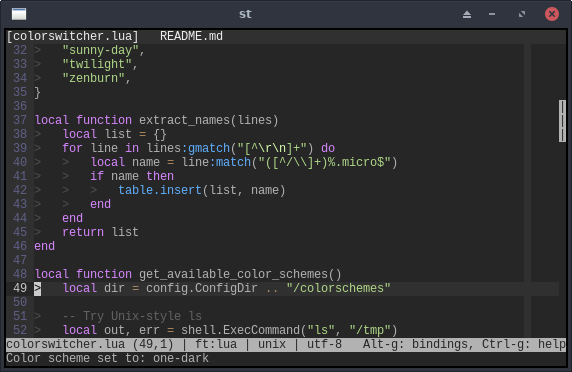Screen dimensions: 572x372
Task: Click 'if' keyword on line 41
Action: pyautogui.click(x=97, y=176)
